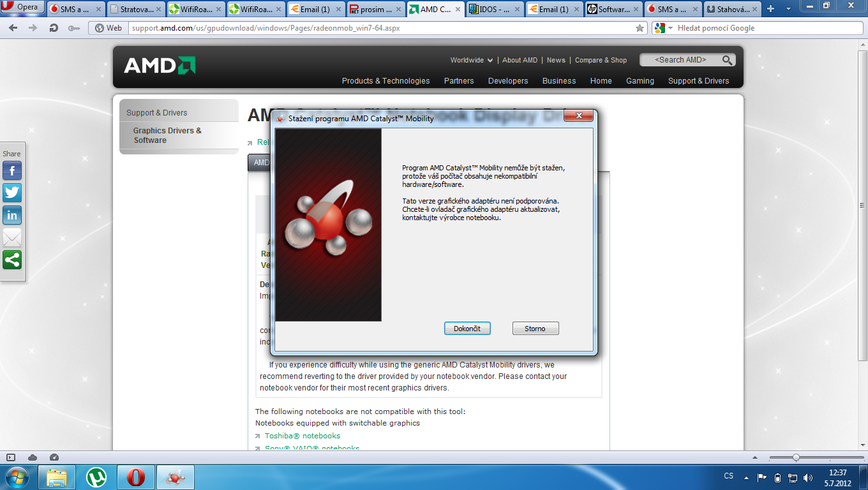
Task: Click the Opera Turbo icon in status bar
Action: point(54,457)
